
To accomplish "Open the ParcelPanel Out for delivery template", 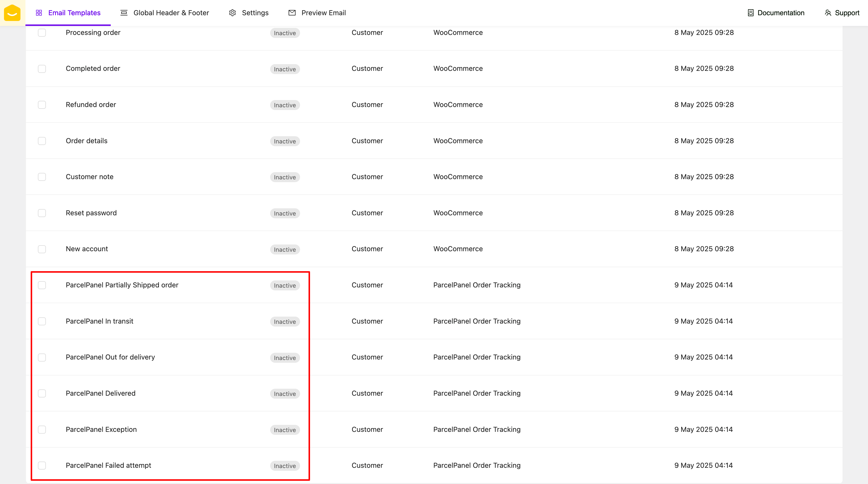I will (110, 357).
